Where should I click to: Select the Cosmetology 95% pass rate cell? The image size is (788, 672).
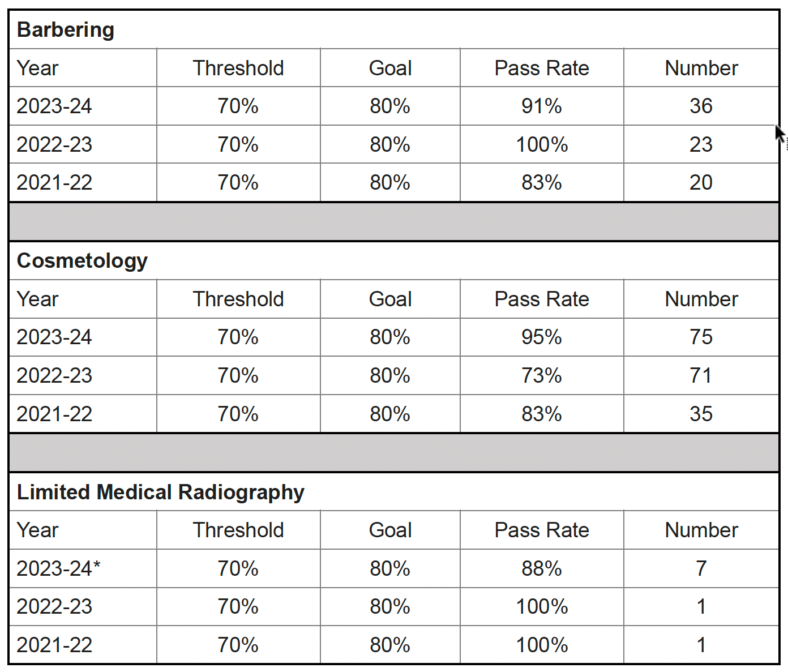[x=541, y=337]
